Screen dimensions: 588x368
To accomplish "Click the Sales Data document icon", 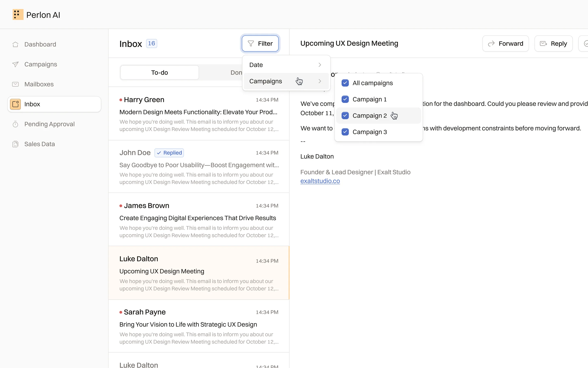I will (x=15, y=144).
